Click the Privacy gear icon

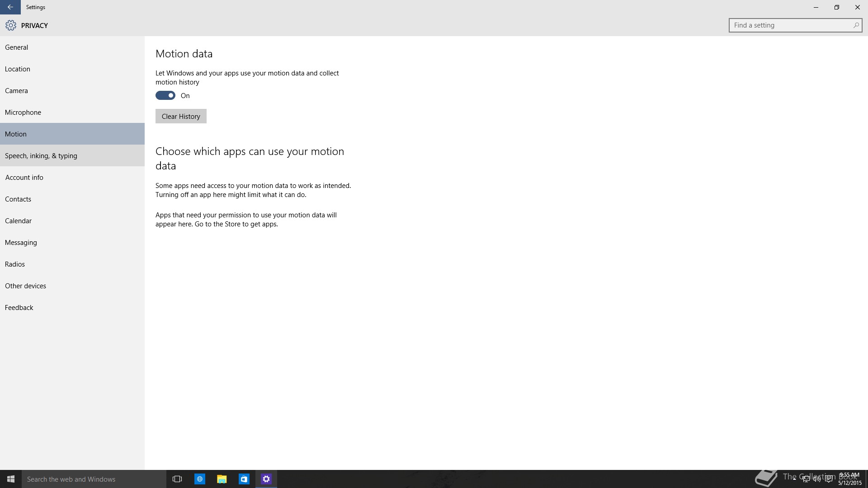[11, 25]
